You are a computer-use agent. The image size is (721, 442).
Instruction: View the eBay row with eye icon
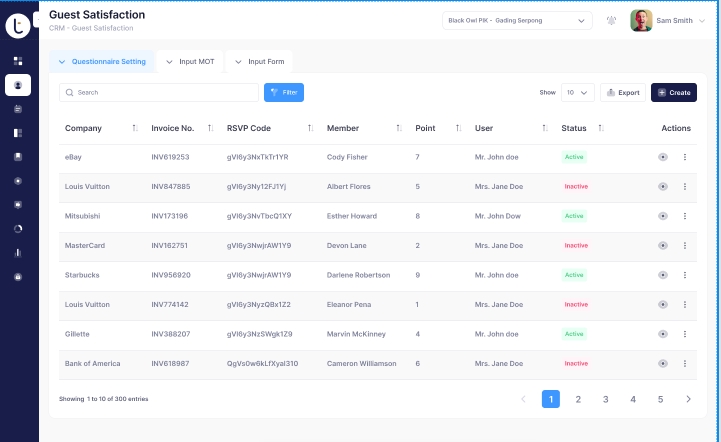(663, 157)
